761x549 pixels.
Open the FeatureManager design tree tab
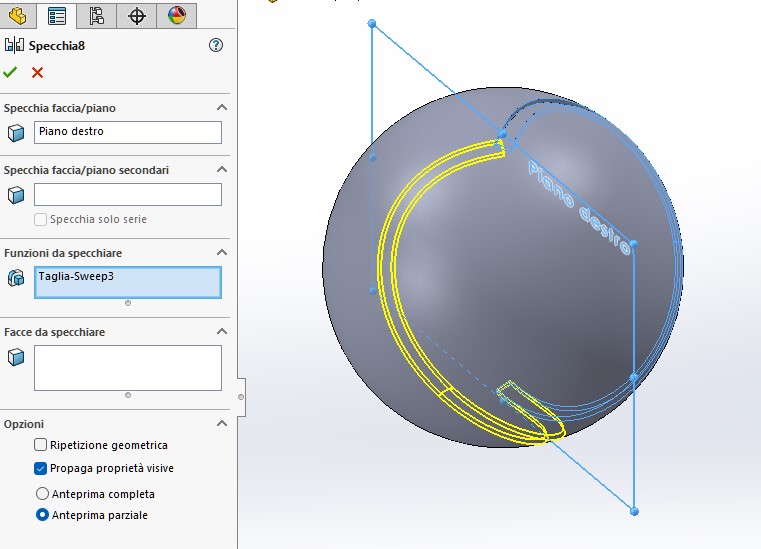coord(18,15)
